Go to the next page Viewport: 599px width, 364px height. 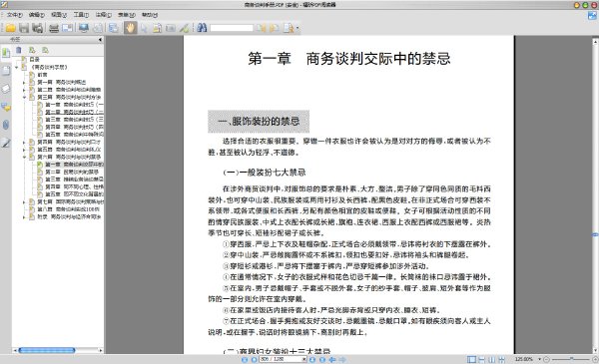point(312,359)
